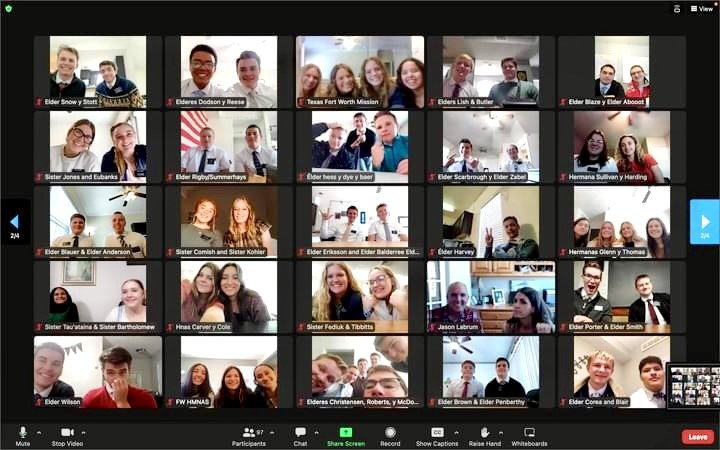This screenshot has width=720, height=450.
Task: Expand video options arrow beside Stop Video
Action: (x=83, y=433)
